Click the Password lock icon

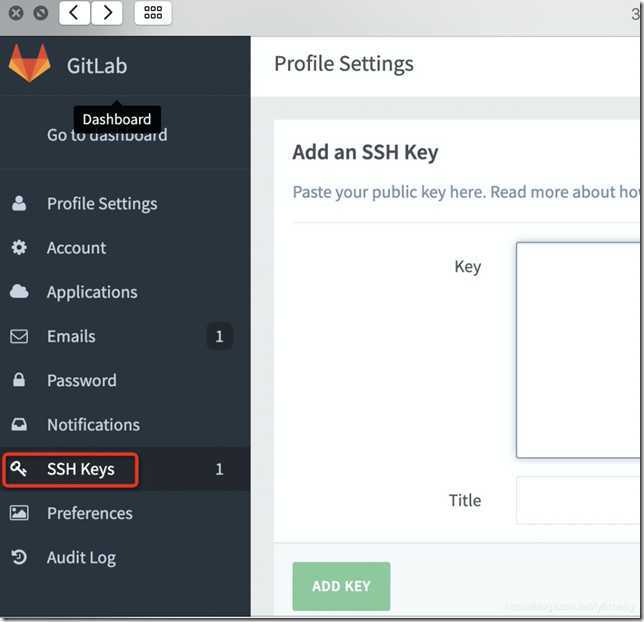pos(19,380)
